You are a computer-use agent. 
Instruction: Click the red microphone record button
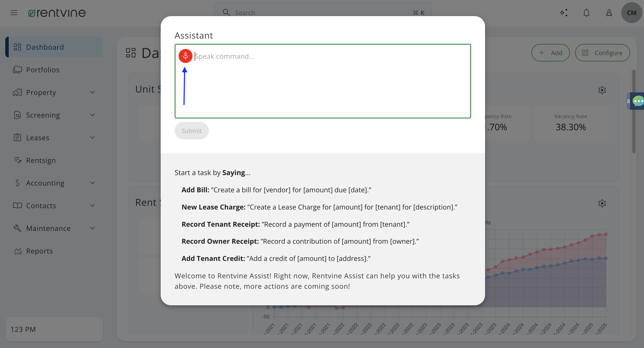(x=185, y=56)
